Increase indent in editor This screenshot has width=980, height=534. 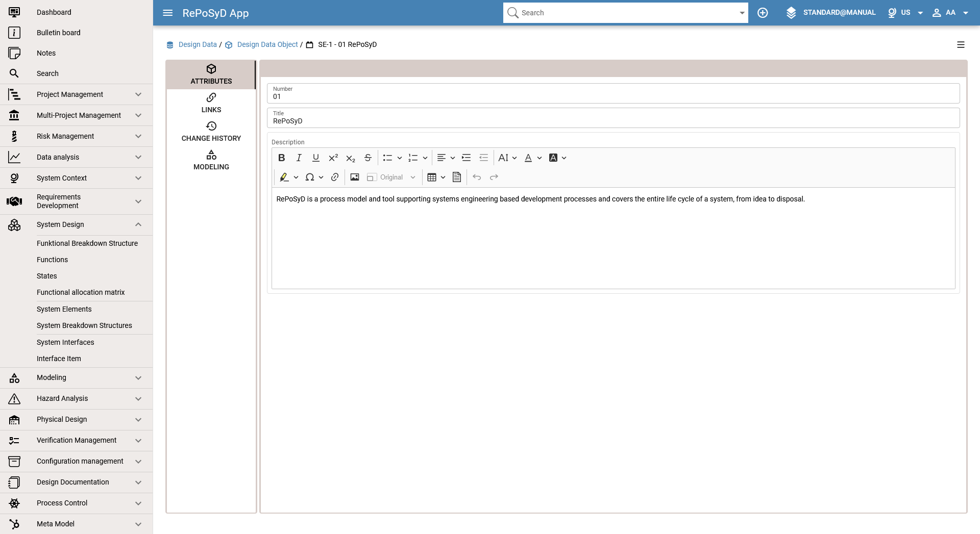[466, 158]
